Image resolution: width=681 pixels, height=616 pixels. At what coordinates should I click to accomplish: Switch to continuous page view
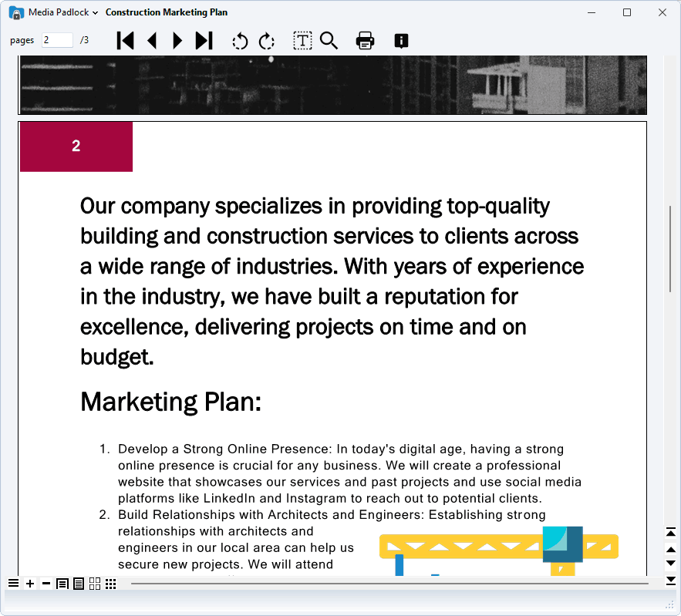79,584
